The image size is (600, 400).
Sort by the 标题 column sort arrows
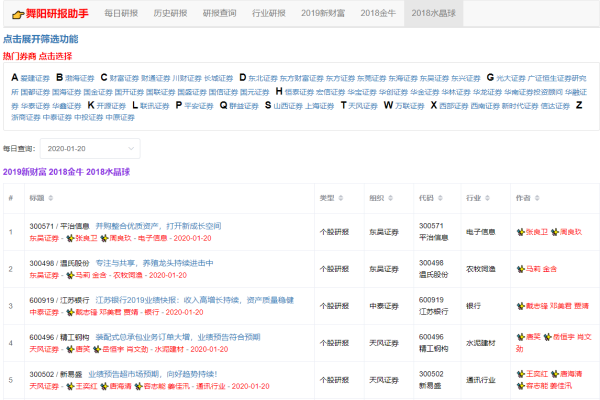pos(51,198)
